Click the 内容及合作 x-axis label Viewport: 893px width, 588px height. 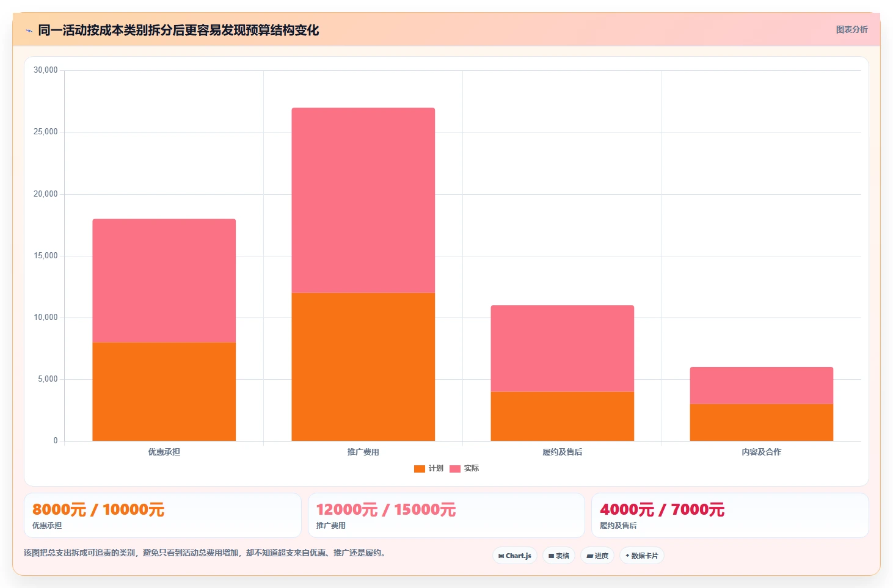pos(762,452)
